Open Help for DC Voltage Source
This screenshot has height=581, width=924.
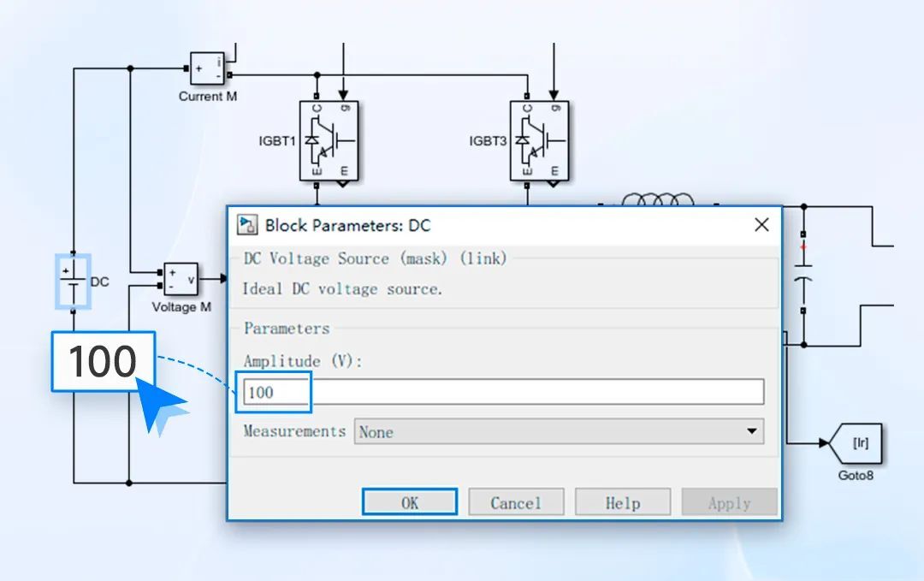point(623,502)
